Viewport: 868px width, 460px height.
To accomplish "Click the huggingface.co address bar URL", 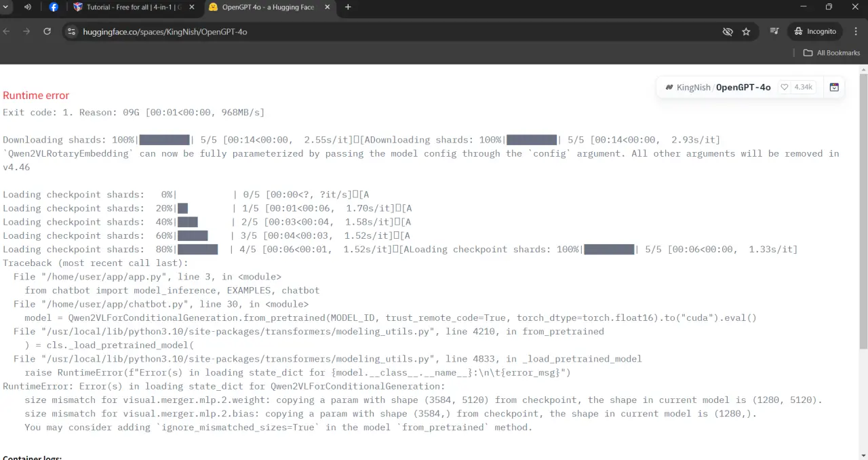I will [165, 32].
